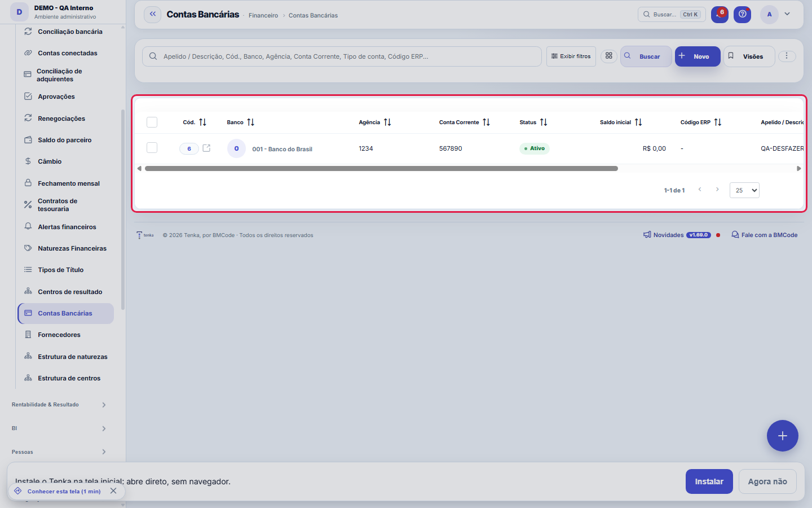This screenshot has height=508, width=812.
Task: Open the account dropdown chevron beside the avatar
Action: (788, 14)
